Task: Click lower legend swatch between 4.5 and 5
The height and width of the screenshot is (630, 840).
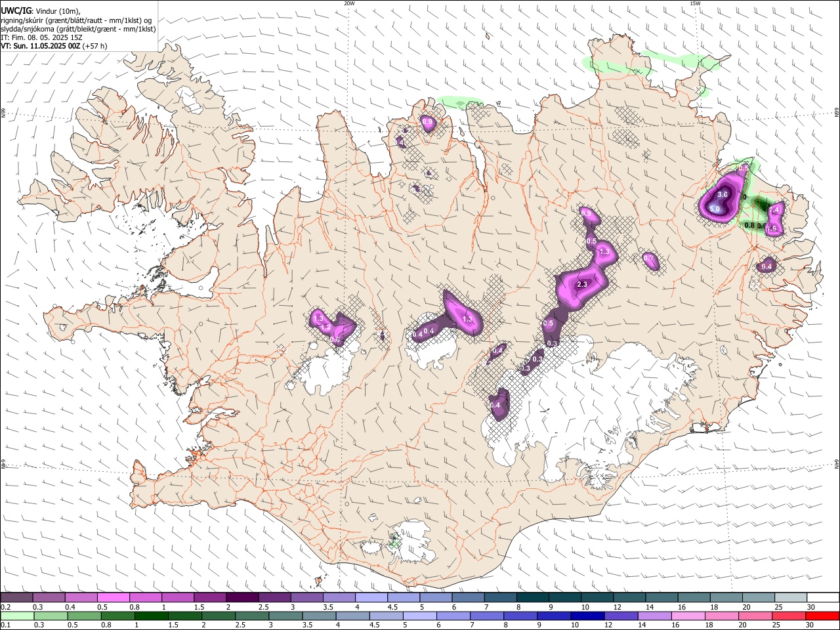Action: 387,616
